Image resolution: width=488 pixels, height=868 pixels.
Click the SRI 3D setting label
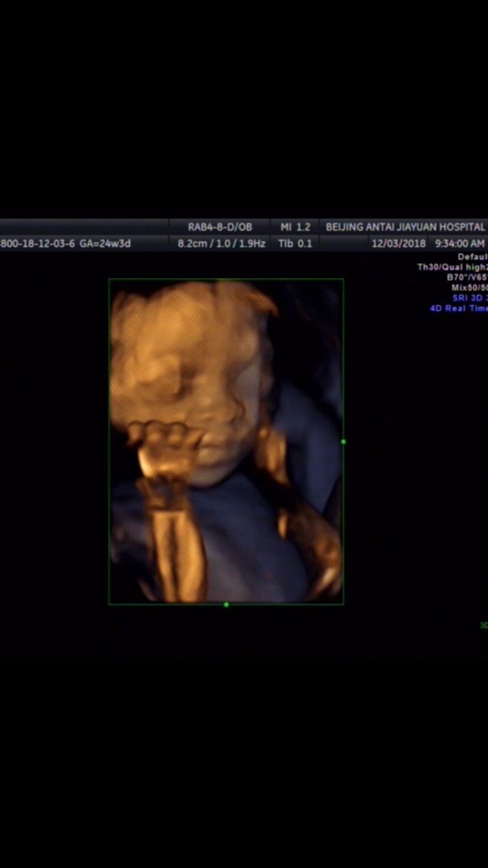(469, 298)
